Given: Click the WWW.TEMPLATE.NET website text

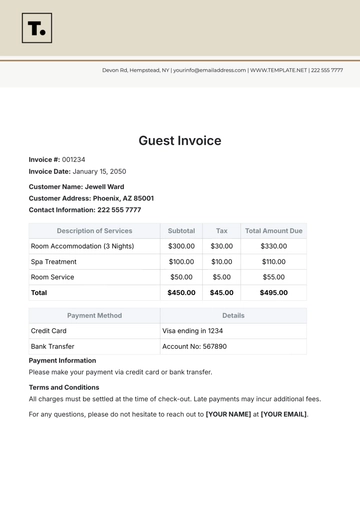Looking at the screenshot, I should [x=278, y=70].
